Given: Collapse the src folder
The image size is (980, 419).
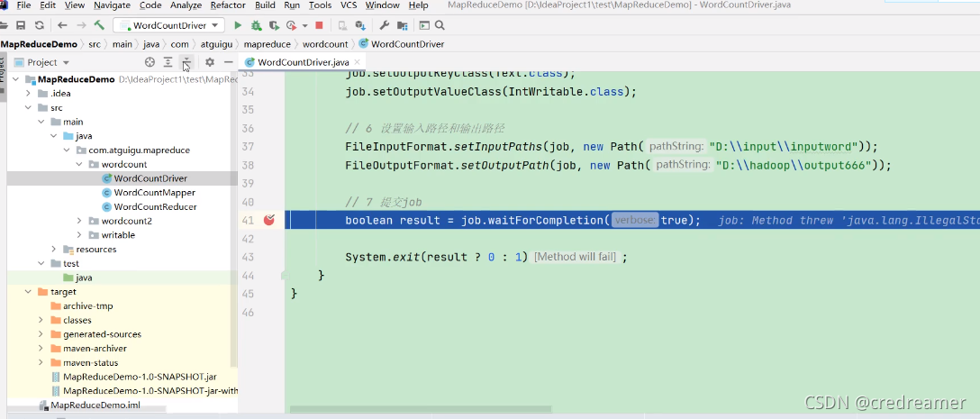Looking at the screenshot, I should pyautogui.click(x=29, y=107).
